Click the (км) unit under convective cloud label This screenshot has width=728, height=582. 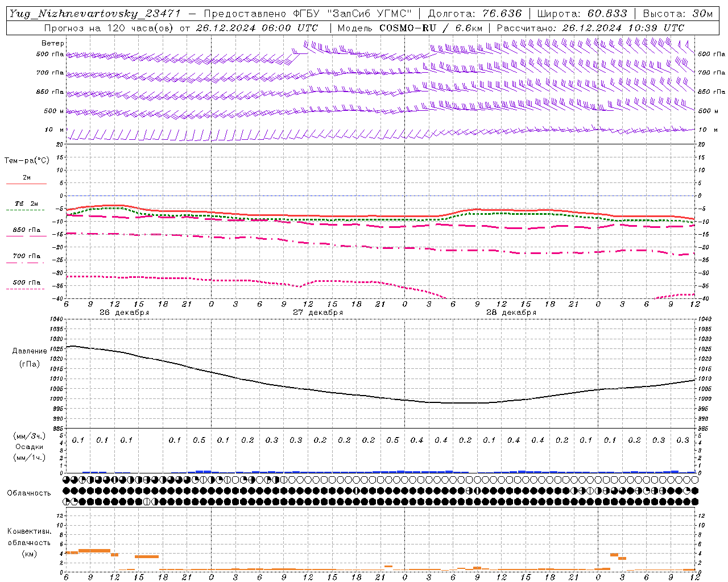pos(29,554)
